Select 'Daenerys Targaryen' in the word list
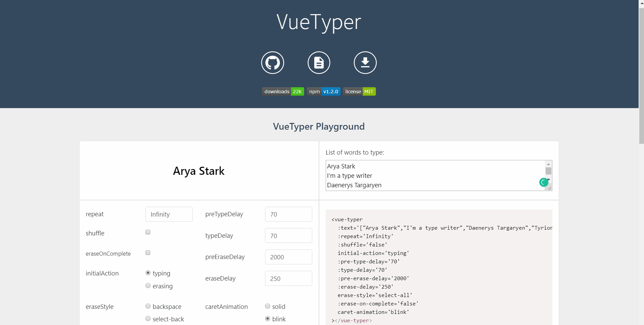Viewport: 644px width, 325px height. [x=354, y=185]
